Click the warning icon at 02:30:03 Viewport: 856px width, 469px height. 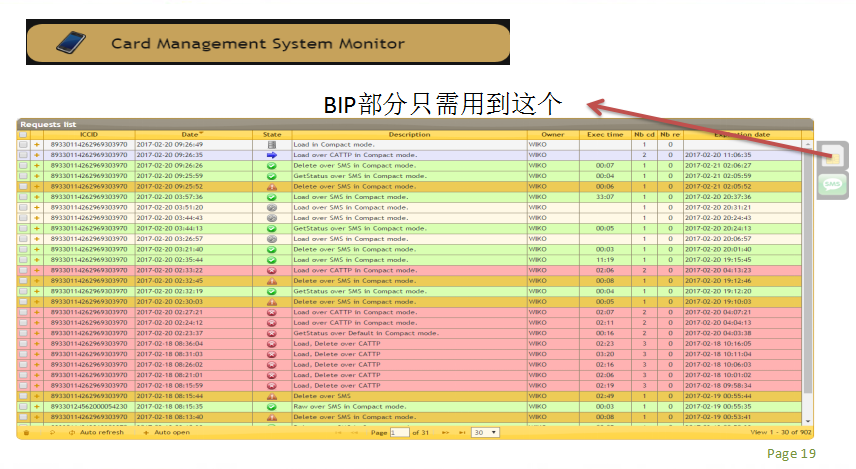pyautogui.click(x=271, y=302)
